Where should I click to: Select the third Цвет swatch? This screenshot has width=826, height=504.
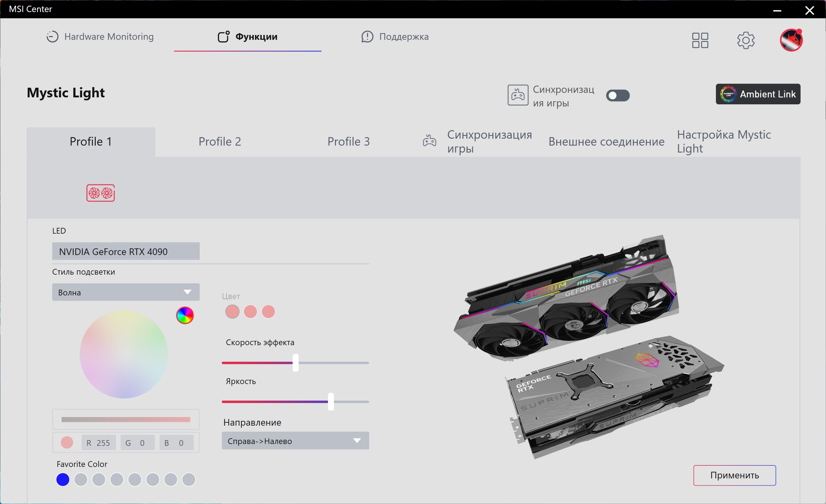pos(268,312)
